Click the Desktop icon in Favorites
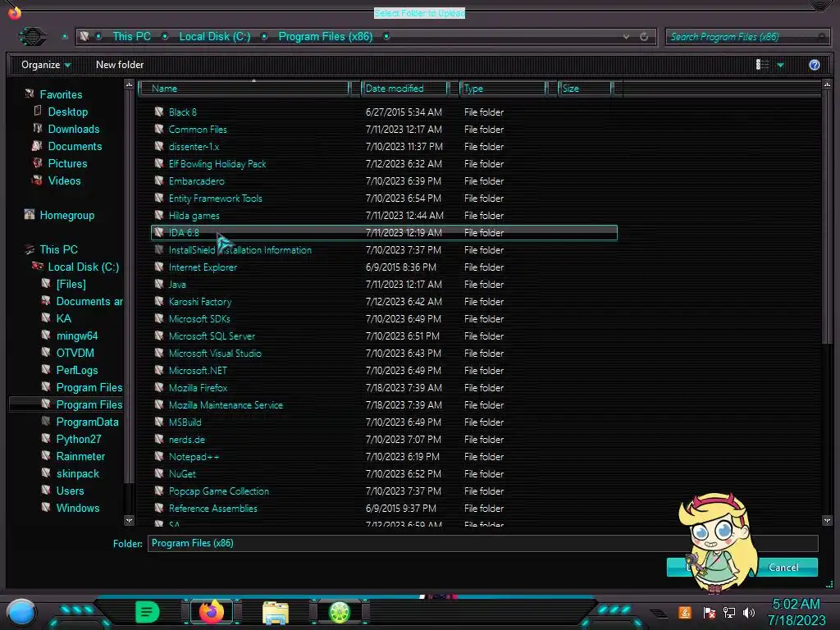The image size is (840, 630). pyautogui.click(x=38, y=111)
